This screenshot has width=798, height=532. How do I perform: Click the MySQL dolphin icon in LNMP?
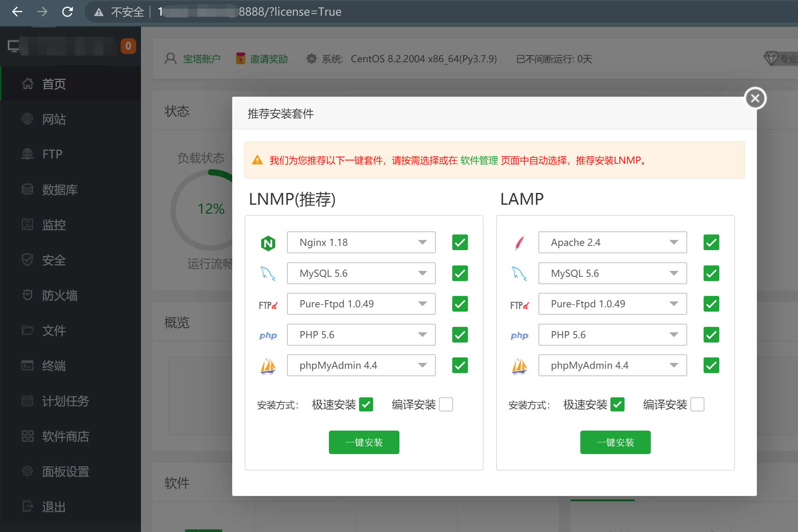pos(268,274)
